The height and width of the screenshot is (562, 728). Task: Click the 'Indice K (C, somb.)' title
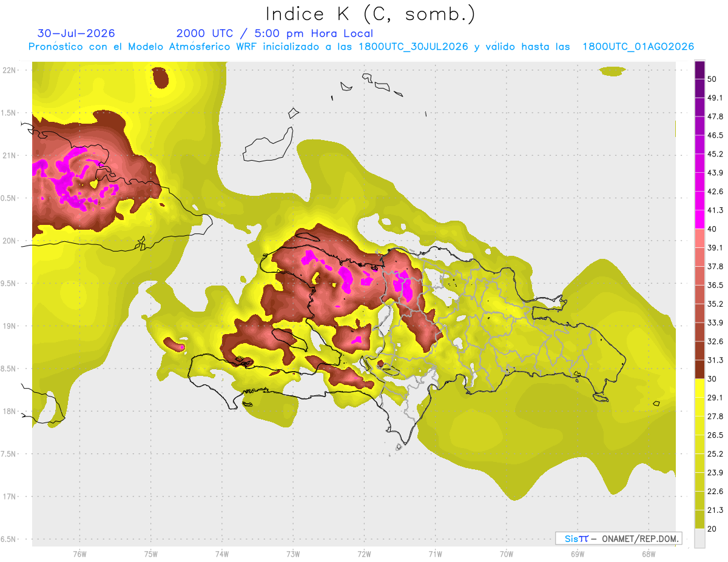pos(371,15)
